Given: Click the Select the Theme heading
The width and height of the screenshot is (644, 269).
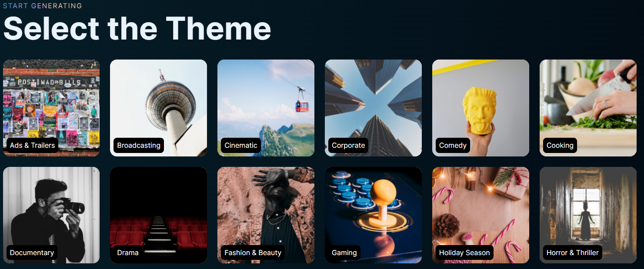Looking at the screenshot, I should [137, 29].
